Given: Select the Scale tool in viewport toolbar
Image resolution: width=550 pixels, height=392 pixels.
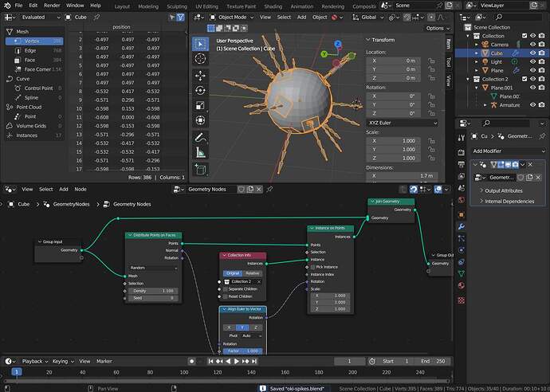Looking at the screenshot, I should click(200, 105).
